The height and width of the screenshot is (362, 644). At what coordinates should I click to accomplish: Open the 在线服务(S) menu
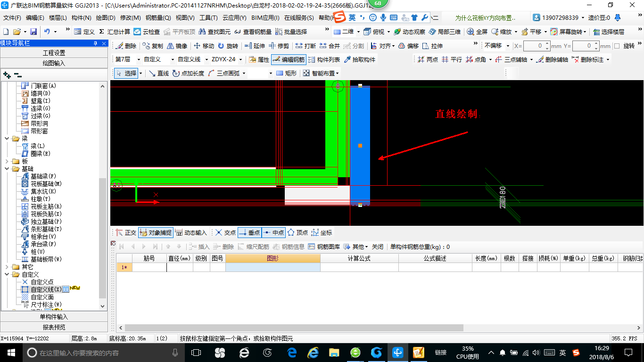click(299, 18)
